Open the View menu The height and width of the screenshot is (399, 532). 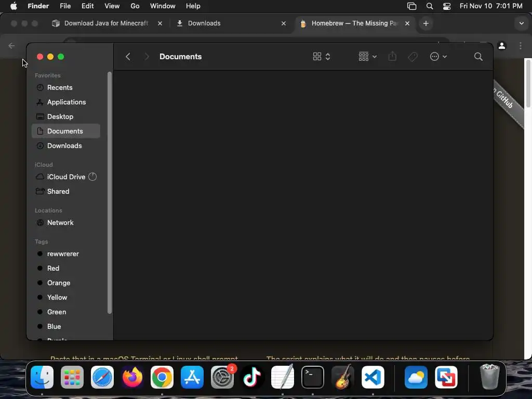point(112,6)
